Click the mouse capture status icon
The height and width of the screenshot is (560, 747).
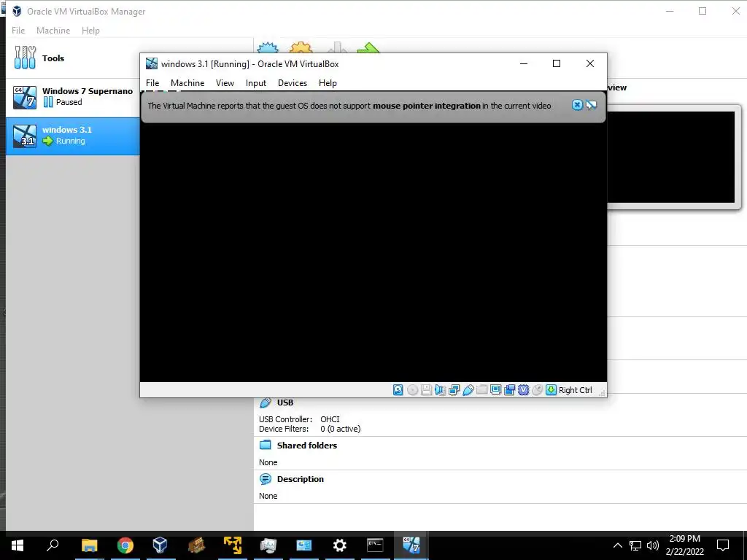(x=537, y=390)
